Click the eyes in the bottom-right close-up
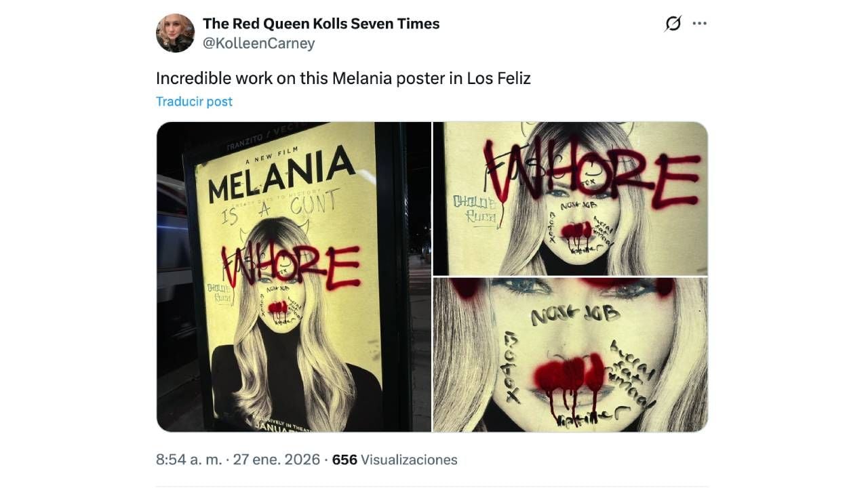 tap(571, 287)
